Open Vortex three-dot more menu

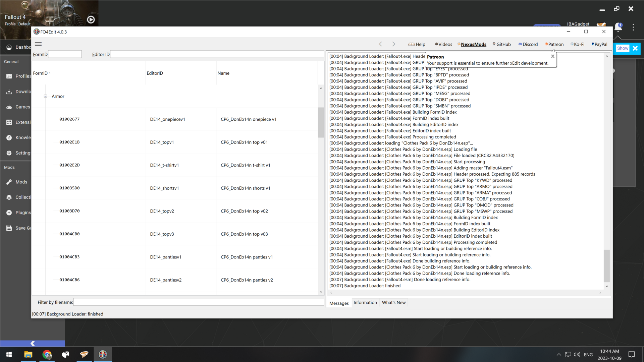(633, 27)
